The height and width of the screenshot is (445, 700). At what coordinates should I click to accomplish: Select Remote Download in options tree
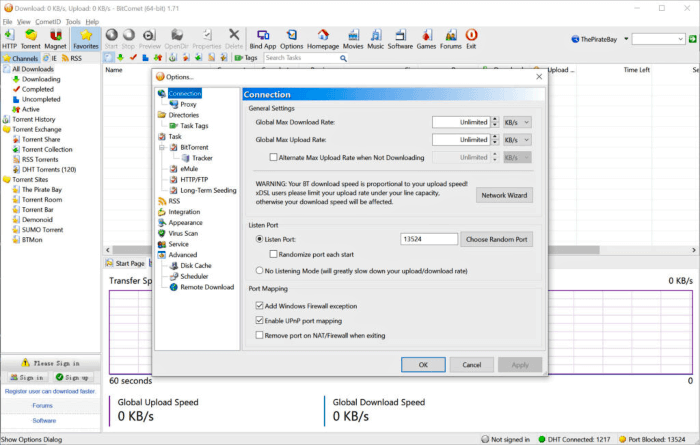click(x=207, y=287)
